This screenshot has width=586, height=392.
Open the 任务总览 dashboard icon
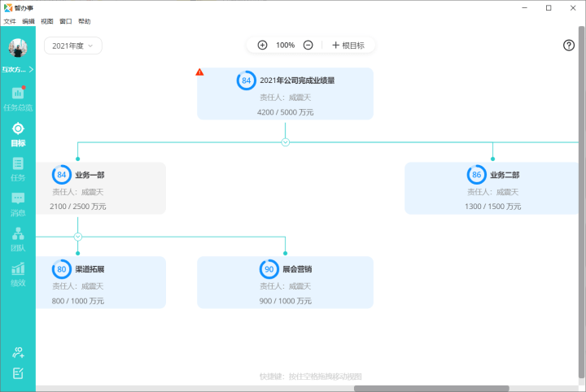point(18,93)
